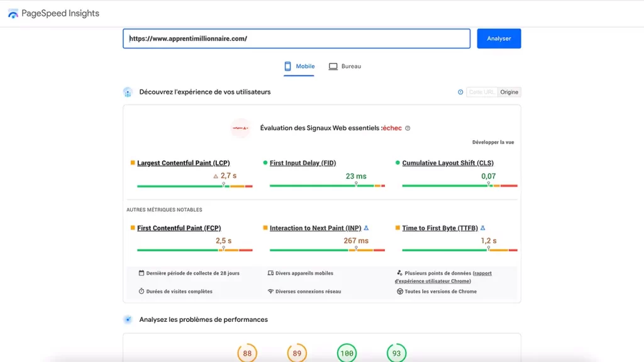Click the warning triangle beside 2,7 s
Viewport: 644px width, 362px height.
coord(216,177)
